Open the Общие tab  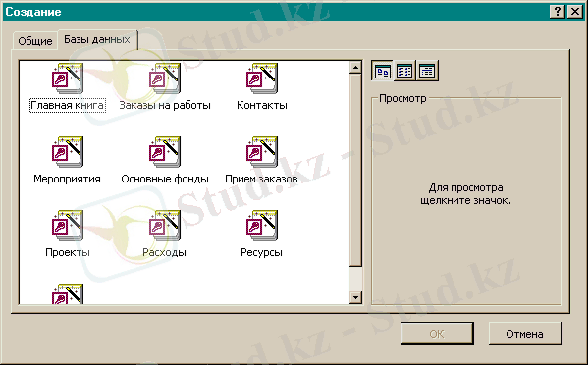click(35, 41)
